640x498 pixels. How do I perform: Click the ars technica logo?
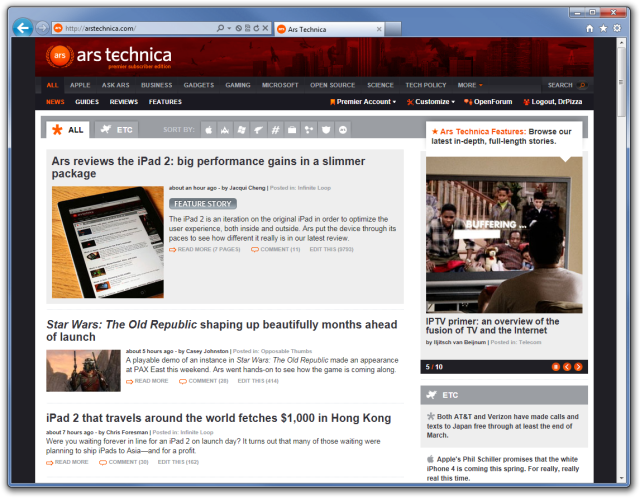point(109,56)
